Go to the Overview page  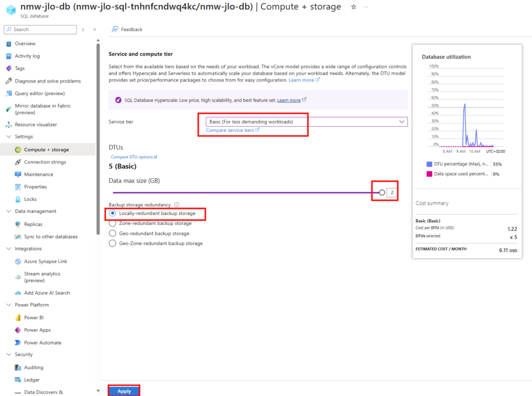pyautogui.click(x=25, y=44)
